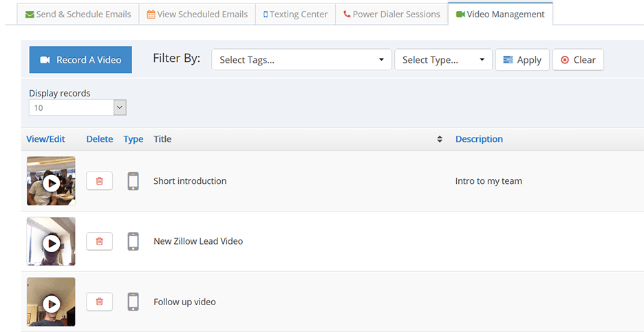Play the Short introduction video thumbnail
The image size is (644, 332).
coord(51,183)
